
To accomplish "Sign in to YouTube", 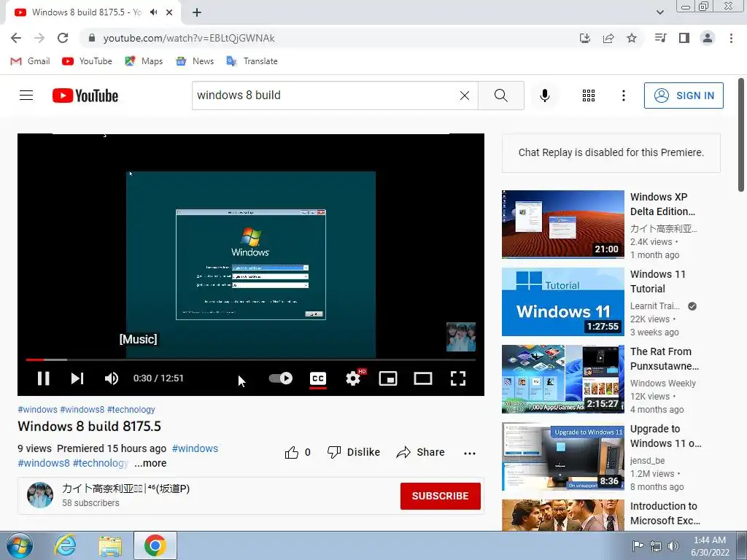I will point(684,96).
